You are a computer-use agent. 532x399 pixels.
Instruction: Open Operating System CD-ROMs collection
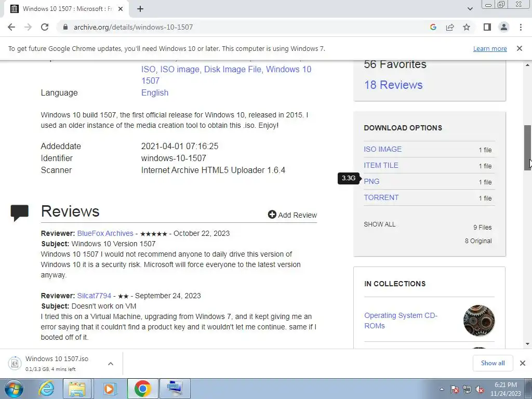pyautogui.click(x=401, y=321)
